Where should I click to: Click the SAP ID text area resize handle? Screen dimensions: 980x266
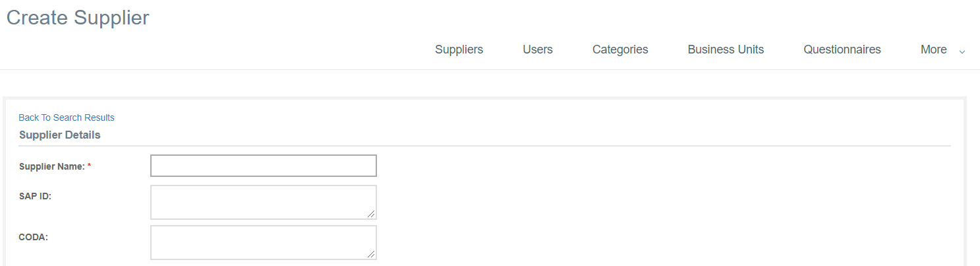point(372,214)
